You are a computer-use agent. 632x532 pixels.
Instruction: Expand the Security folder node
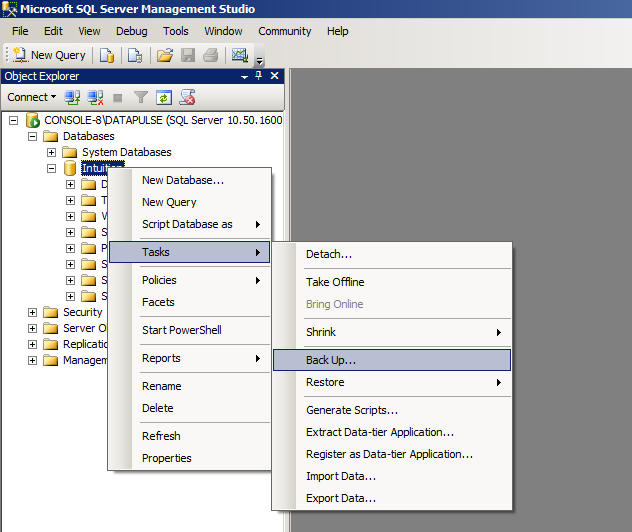(32, 312)
